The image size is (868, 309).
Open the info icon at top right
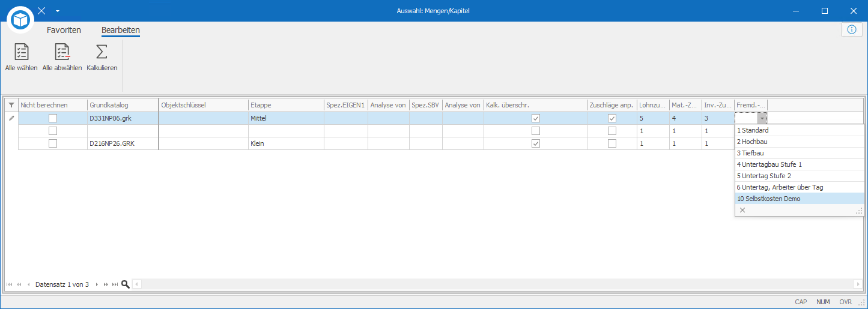(851, 29)
